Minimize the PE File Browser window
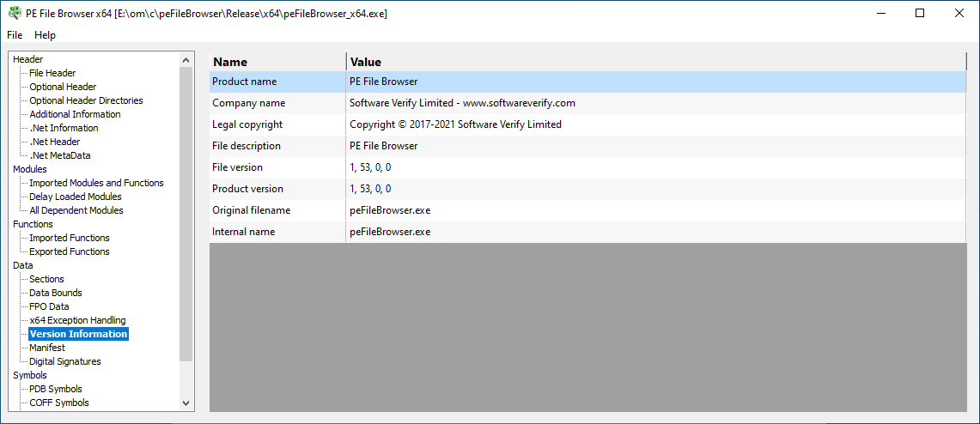The width and height of the screenshot is (980, 424). [881, 13]
